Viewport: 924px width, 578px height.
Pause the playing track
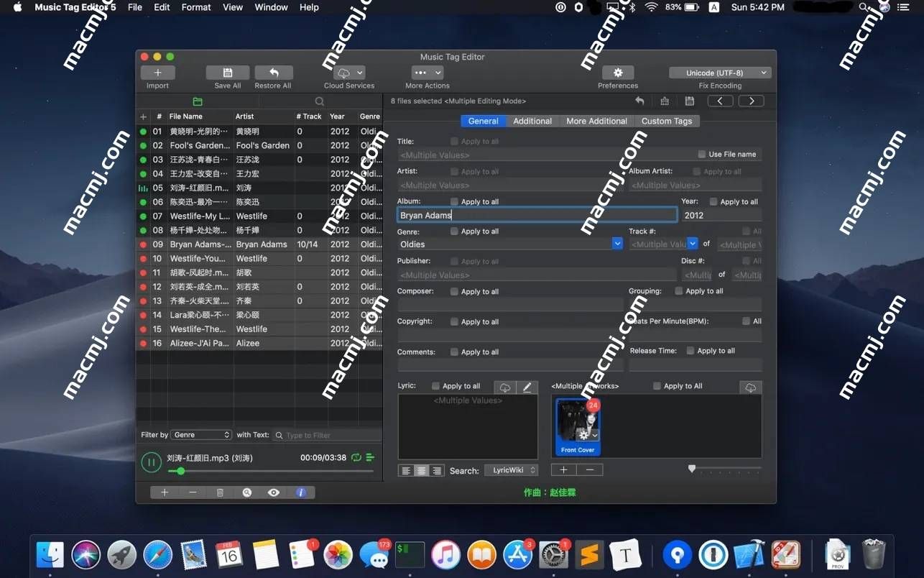pos(151,462)
